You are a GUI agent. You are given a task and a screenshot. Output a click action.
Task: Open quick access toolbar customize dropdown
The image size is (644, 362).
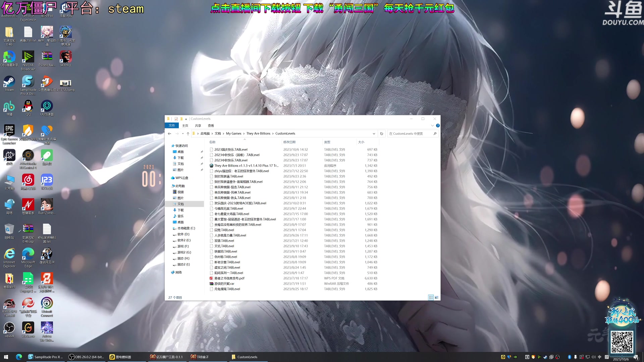pyautogui.click(x=186, y=119)
